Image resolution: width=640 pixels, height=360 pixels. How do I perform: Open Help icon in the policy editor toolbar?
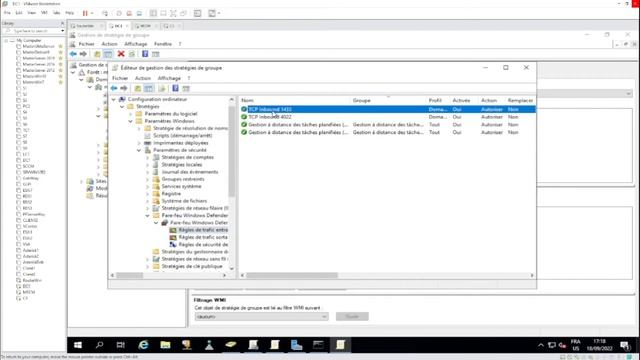[x=175, y=88]
